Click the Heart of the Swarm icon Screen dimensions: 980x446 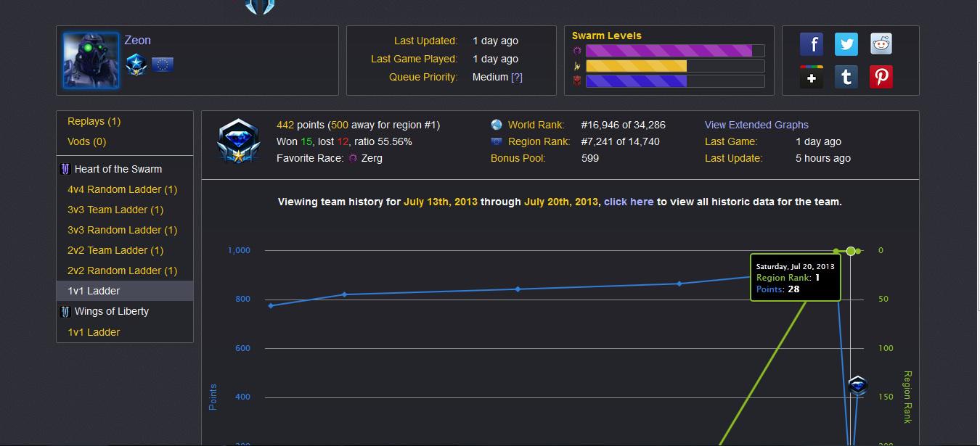65,169
